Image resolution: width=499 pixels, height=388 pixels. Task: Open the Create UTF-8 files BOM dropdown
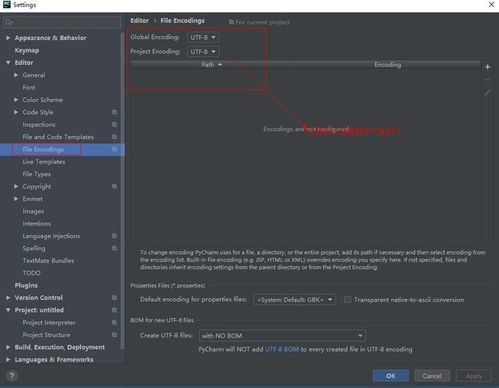coord(282,336)
